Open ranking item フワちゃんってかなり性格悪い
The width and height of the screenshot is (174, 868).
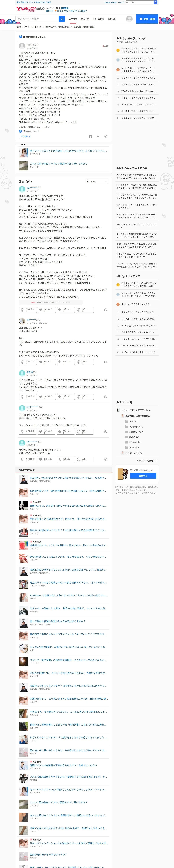(x=138, y=78)
